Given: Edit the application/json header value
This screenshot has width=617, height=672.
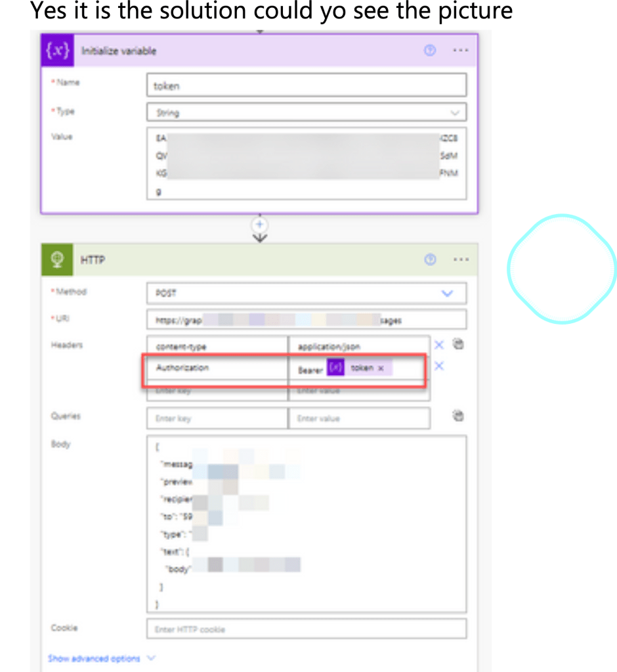Looking at the screenshot, I should coord(359,346).
